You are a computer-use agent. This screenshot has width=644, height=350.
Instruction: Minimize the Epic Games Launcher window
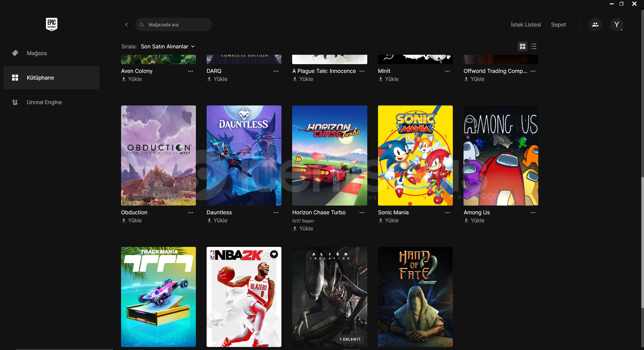click(x=612, y=4)
